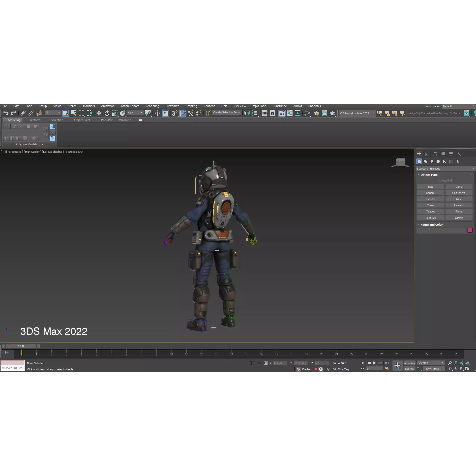Click the object name input field
The image size is (476, 476).
[x=442, y=230]
